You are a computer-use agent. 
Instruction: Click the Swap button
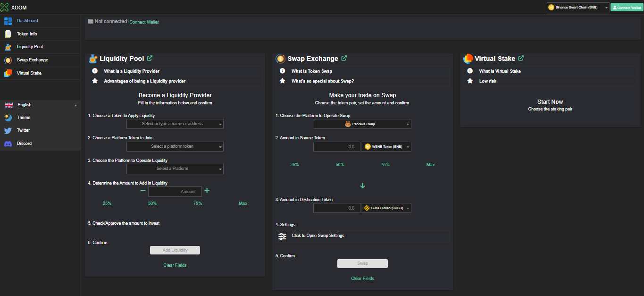(x=362, y=263)
